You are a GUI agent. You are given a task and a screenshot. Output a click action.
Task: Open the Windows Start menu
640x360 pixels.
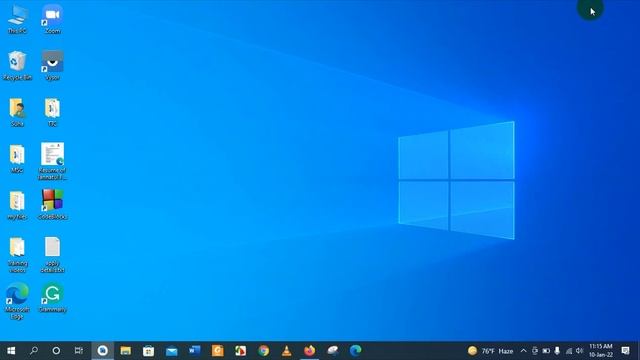pos(11,351)
